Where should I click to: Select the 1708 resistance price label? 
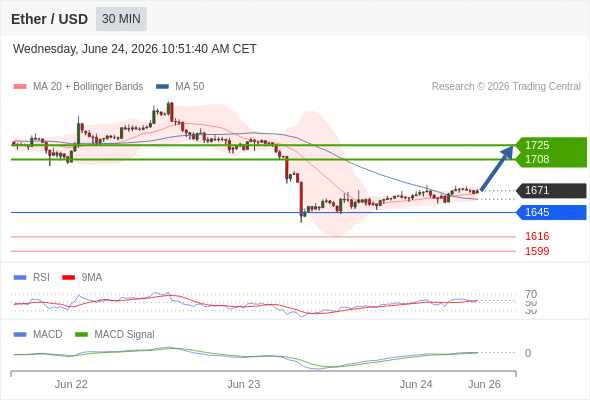pyautogui.click(x=537, y=159)
